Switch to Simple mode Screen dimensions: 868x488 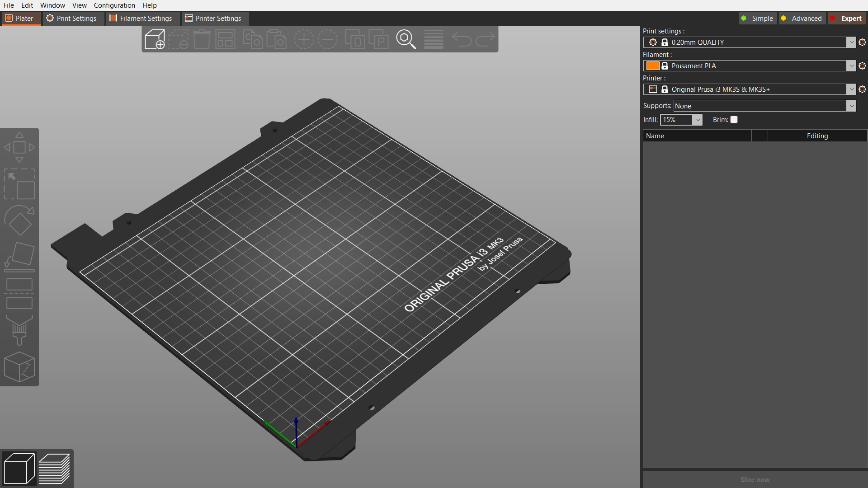point(757,19)
